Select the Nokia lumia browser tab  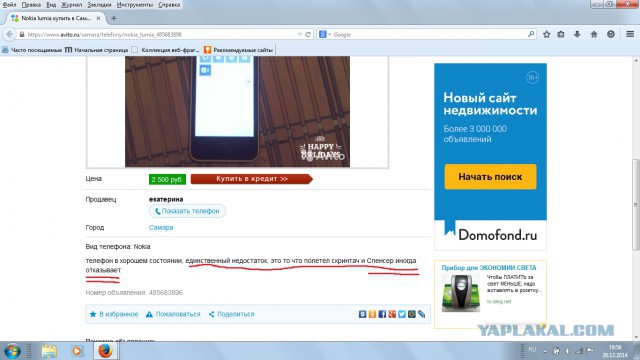click(x=56, y=18)
